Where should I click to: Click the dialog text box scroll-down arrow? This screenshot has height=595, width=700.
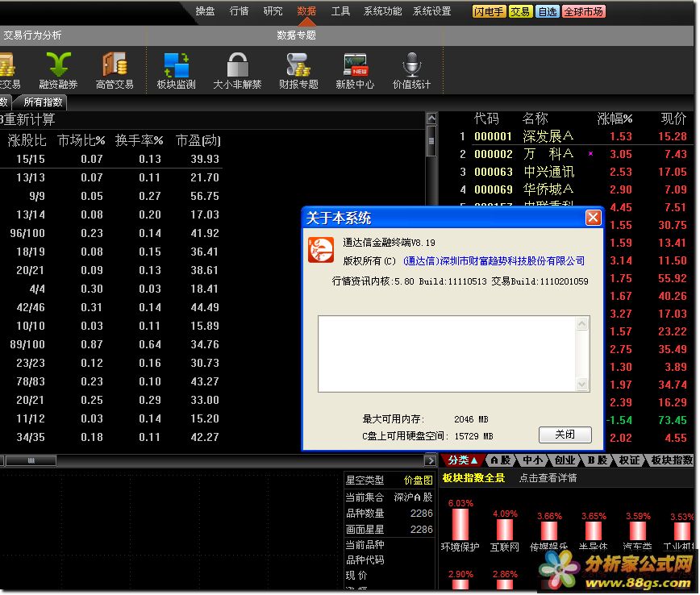click(x=582, y=384)
